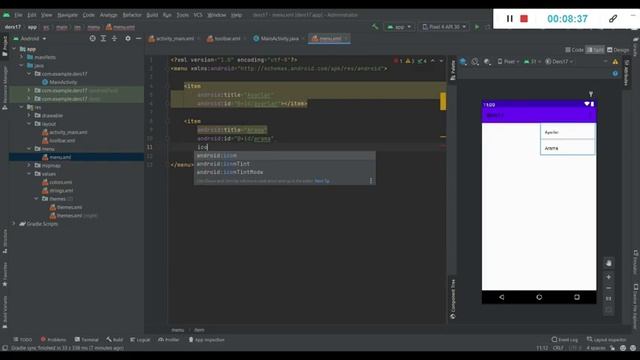This screenshot has height=360, width=640.
Task: Collapse the app module node
Action: pos(15,49)
